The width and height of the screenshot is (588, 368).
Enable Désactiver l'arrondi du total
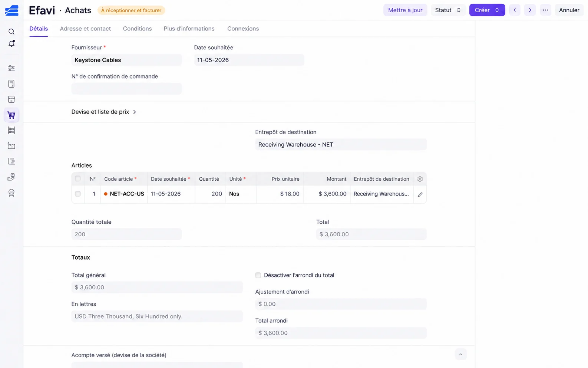258,275
